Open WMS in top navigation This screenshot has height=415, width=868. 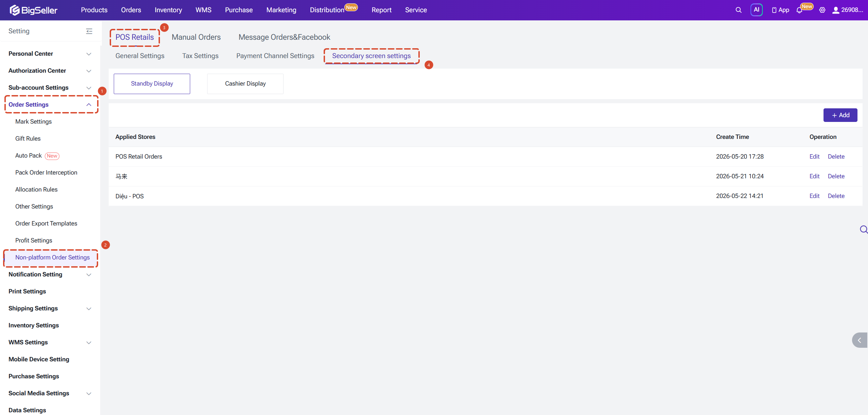(x=203, y=10)
